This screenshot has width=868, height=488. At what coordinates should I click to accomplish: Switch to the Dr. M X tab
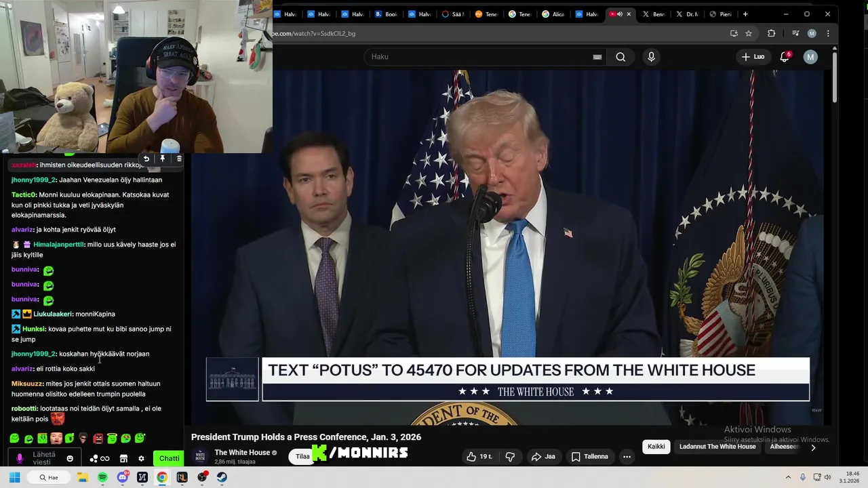687,14
